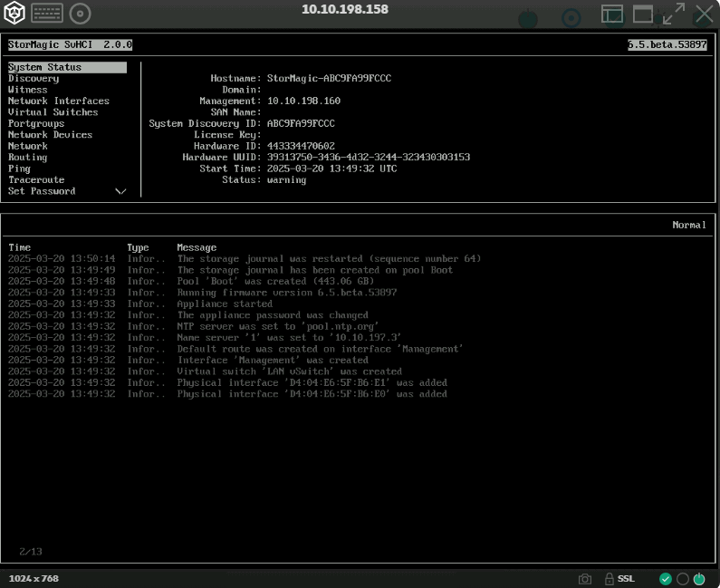Open the Traceroute menu entry
The image size is (720, 588).
36,179
